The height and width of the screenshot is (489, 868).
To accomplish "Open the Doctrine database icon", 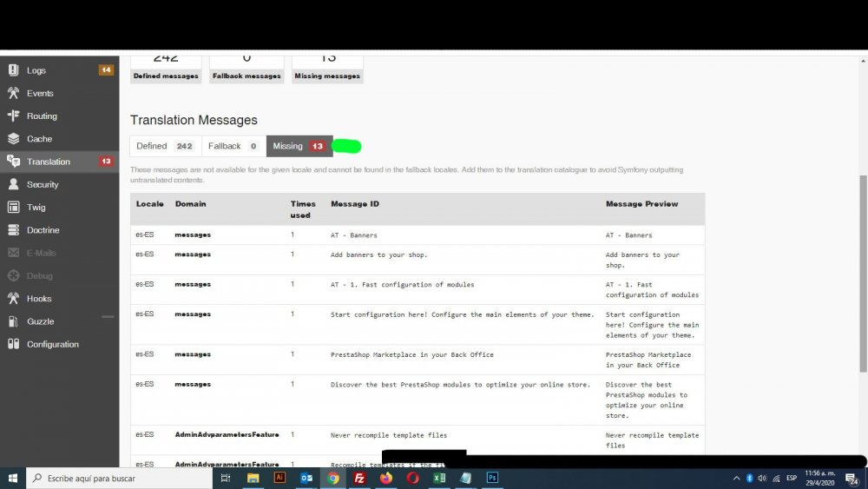I will [13, 230].
